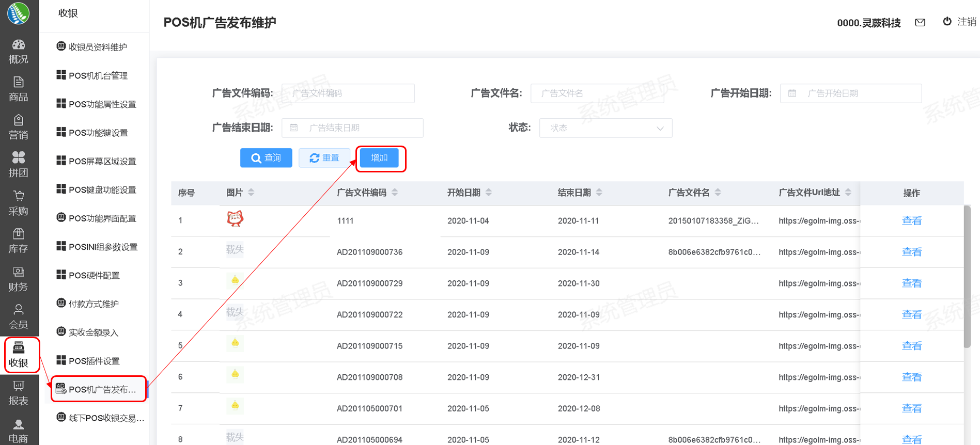Image resolution: width=980 pixels, height=445 pixels.
Task: Open the 报表 reports sidebar section
Action: coord(19,393)
